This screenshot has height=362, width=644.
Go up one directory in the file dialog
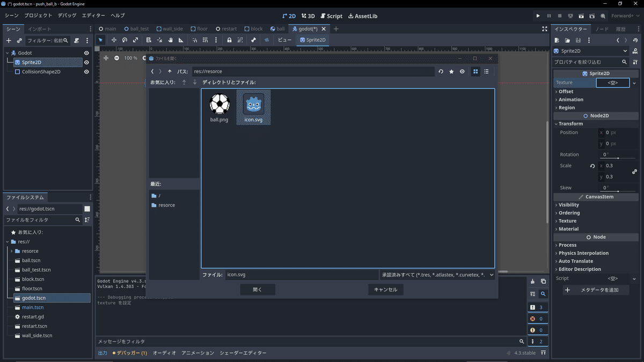[x=169, y=71]
